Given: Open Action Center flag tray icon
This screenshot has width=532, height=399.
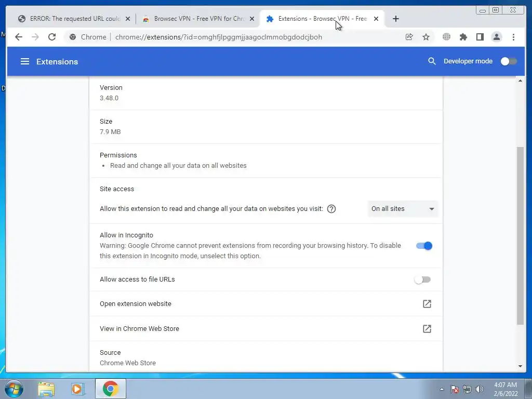Looking at the screenshot, I should (454, 389).
